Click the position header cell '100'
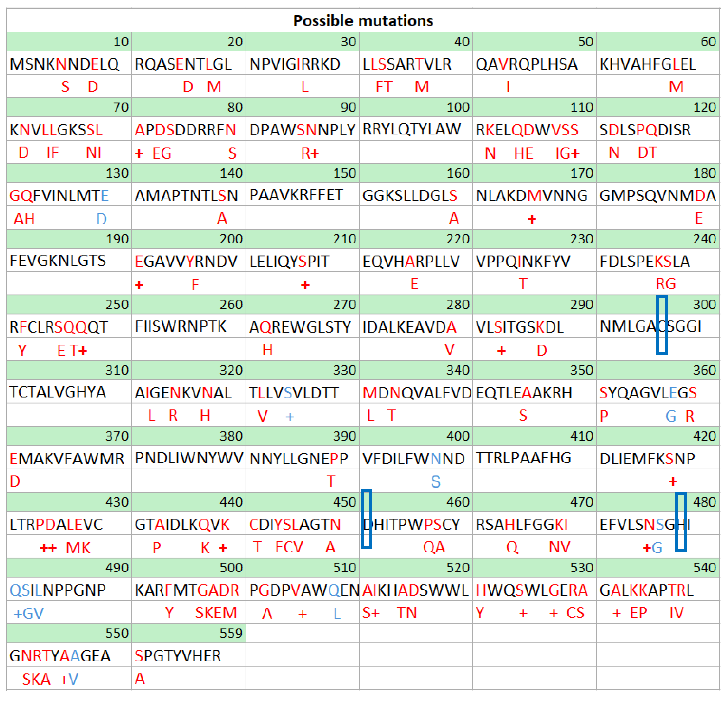Image resolution: width=728 pixels, height=701 pixels. coord(458,108)
